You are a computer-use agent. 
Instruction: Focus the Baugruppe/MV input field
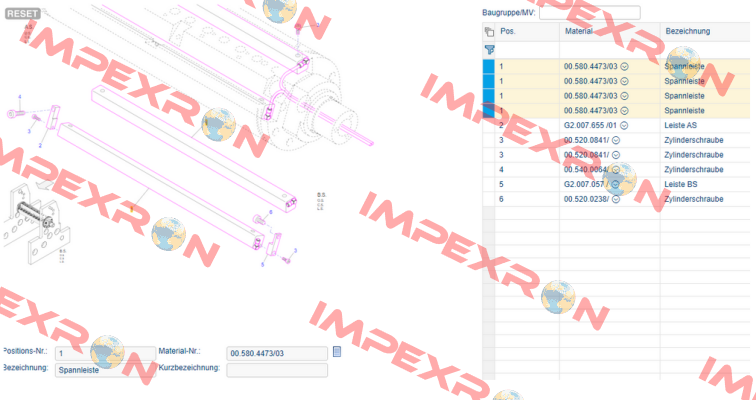[590, 13]
